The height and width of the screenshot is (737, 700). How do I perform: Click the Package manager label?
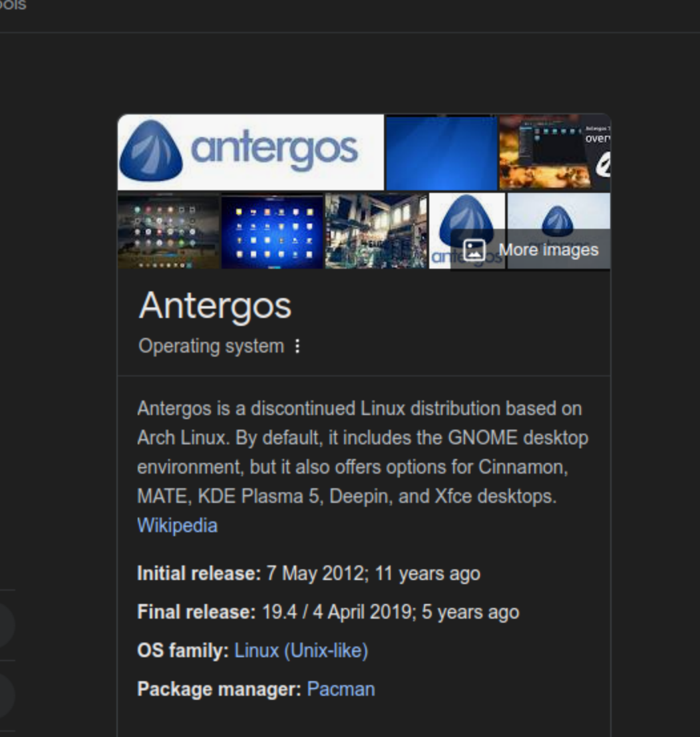click(x=219, y=689)
